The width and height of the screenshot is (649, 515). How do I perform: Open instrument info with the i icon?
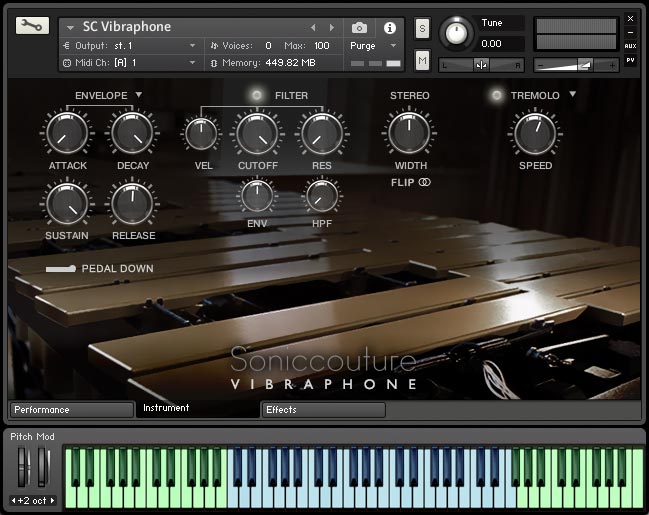(389, 28)
